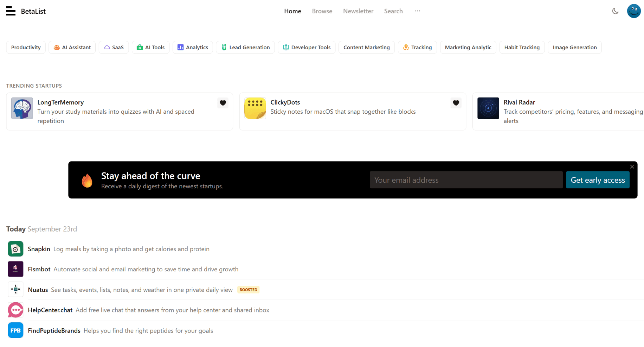Open the more options ellipsis menu

(x=417, y=11)
